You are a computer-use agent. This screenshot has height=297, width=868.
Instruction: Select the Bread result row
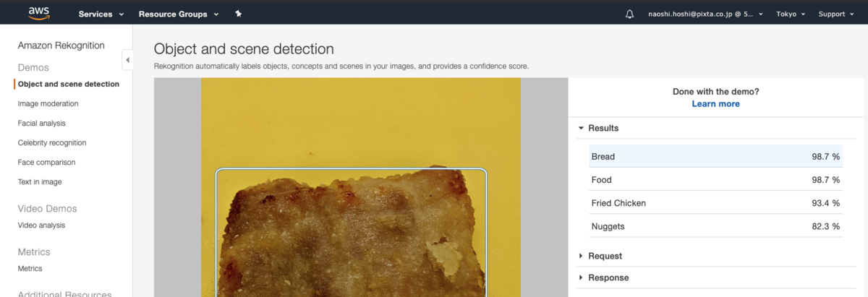tap(715, 156)
